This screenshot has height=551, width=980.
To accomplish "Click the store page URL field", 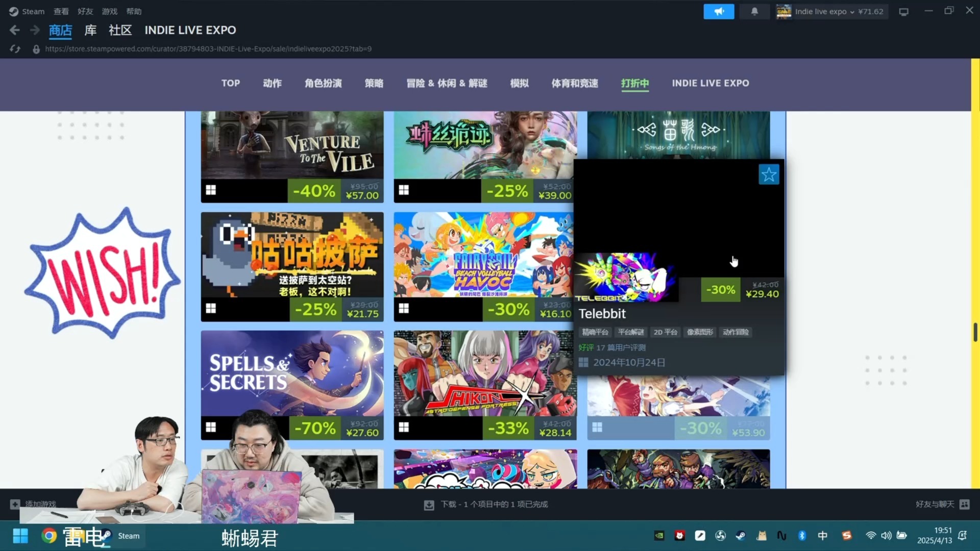I will 208,49.
